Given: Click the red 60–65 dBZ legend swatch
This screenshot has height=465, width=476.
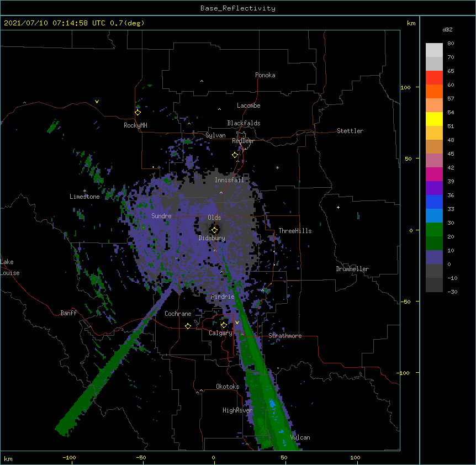Looking at the screenshot, I should [434, 78].
